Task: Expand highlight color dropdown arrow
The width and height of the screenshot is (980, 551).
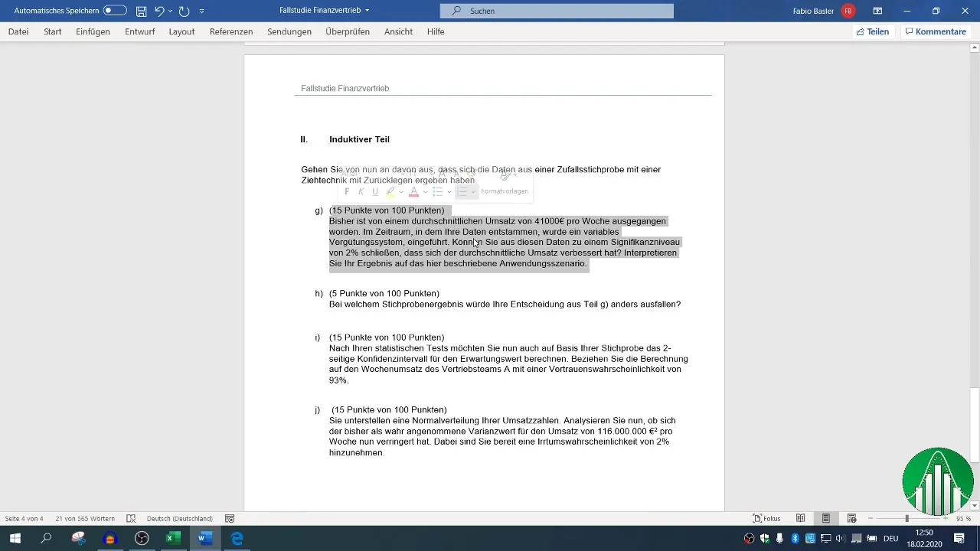Action: [x=400, y=191]
